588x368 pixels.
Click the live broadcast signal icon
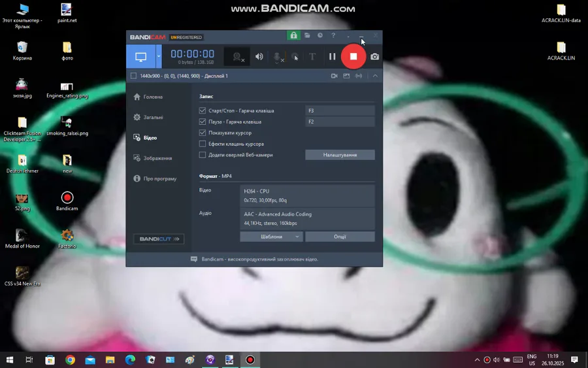pyautogui.click(x=359, y=76)
